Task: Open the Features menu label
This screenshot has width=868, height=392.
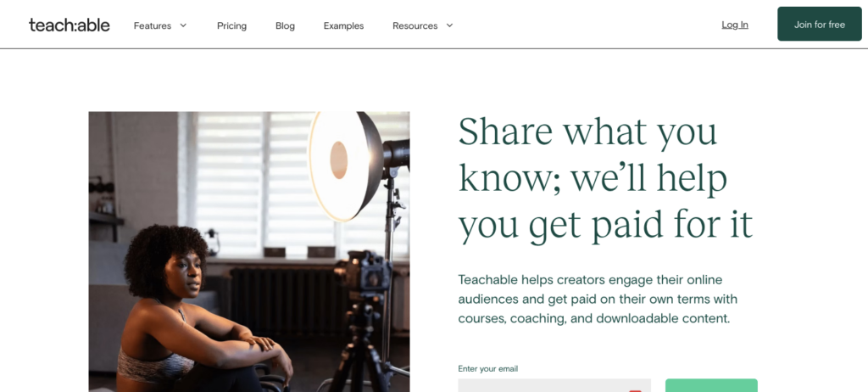Action: (153, 25)
